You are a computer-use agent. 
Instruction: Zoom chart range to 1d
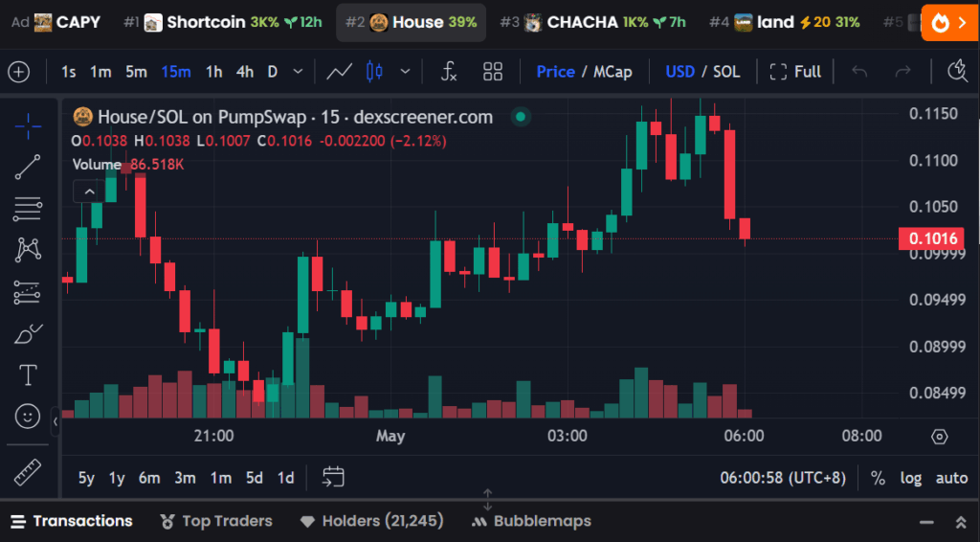point(285,478)
